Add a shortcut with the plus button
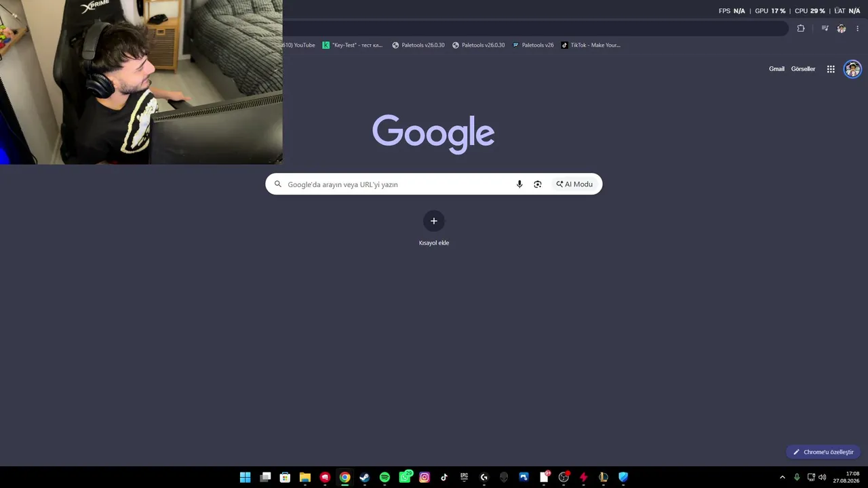 434,221
